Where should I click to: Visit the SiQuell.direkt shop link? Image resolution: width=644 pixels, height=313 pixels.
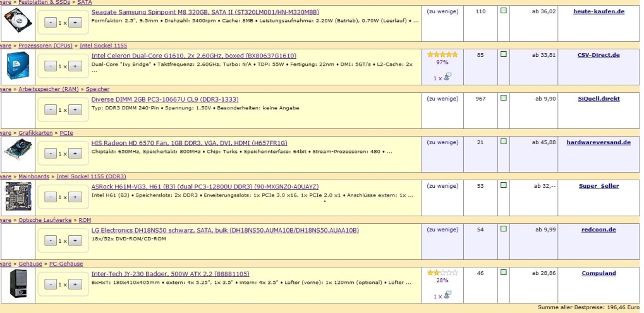coord(598,99)
